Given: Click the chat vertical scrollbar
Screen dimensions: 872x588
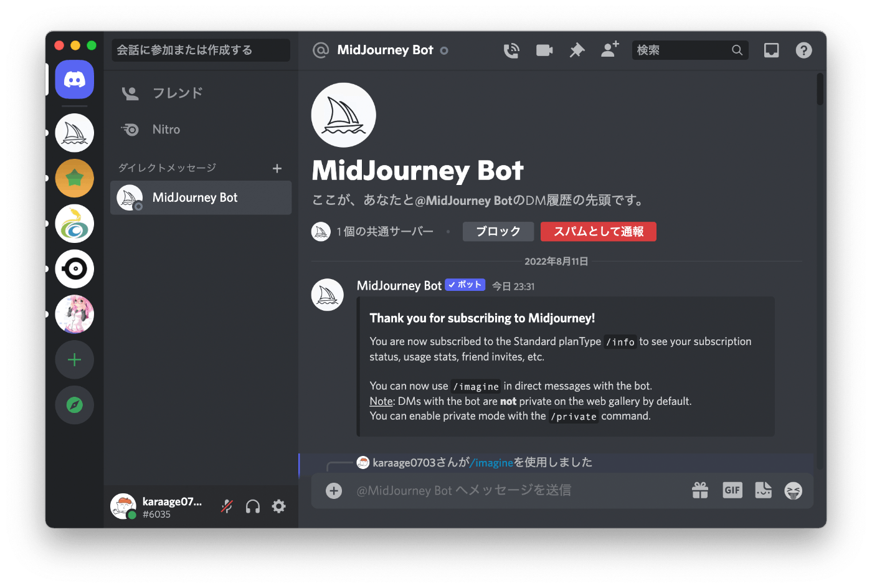Looking at the screenshot, I should tap(821, 90).
